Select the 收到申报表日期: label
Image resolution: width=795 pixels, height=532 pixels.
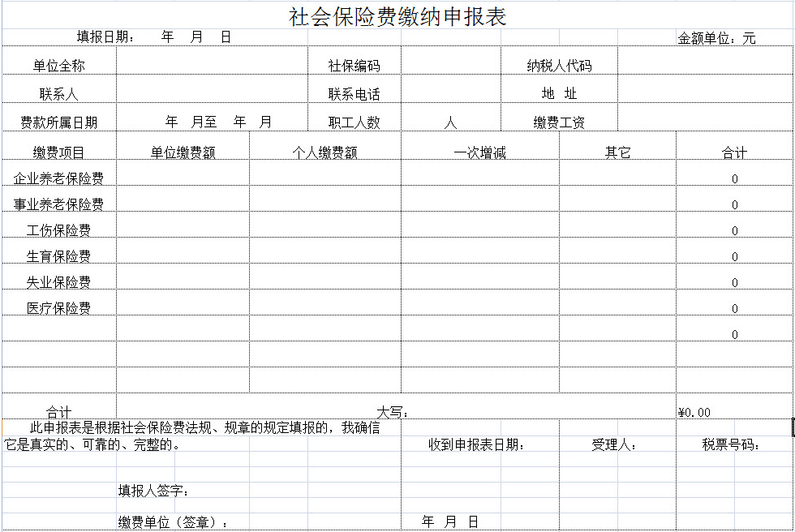coord(476,444)
